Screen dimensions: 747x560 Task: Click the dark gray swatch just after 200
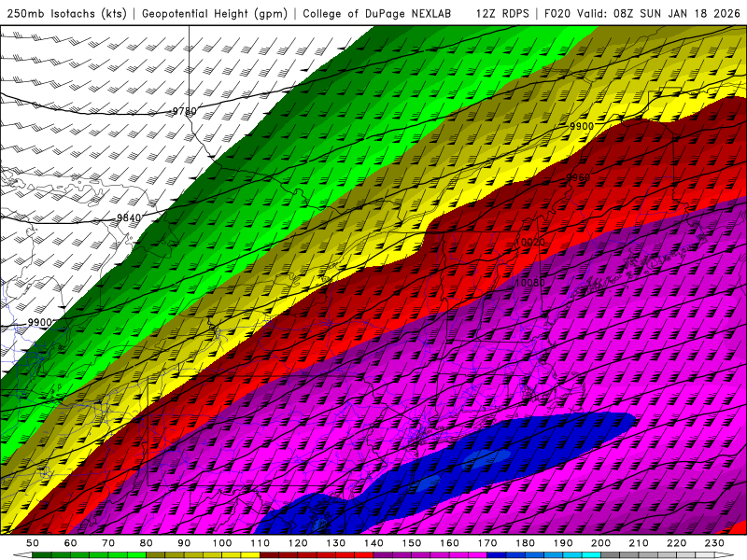pyautogui.click(x=611, y=555)
